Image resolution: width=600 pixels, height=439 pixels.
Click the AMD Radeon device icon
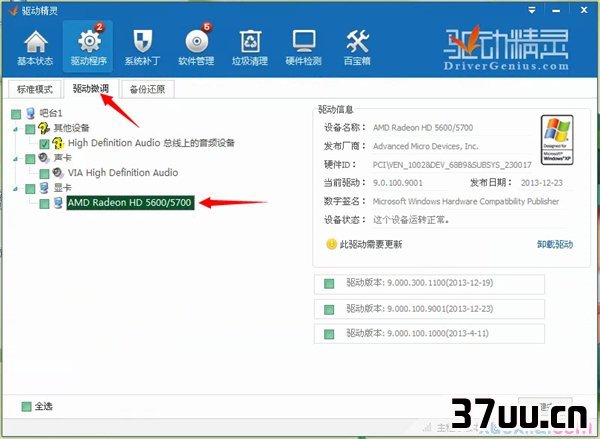(x=58, y=202)
